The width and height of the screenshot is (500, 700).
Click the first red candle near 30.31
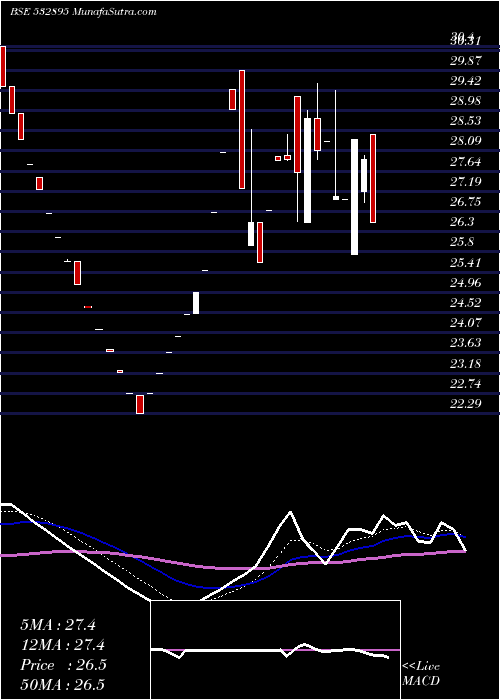[x=3, y=66]
